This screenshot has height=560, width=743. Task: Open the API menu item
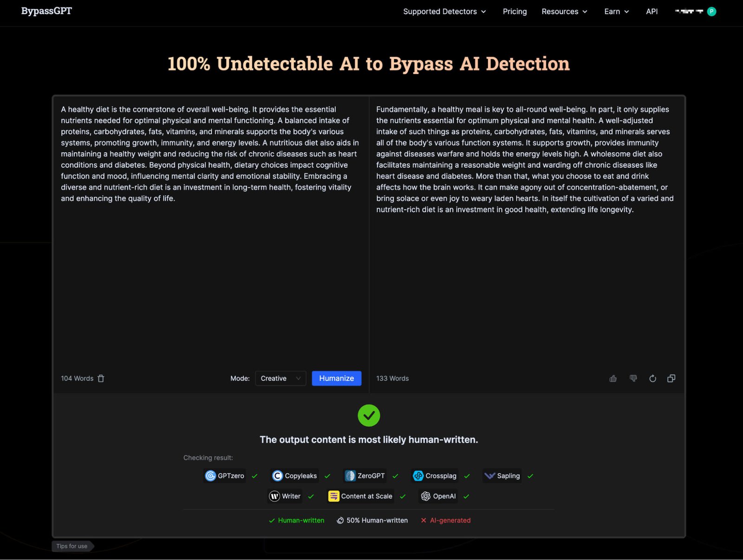(x=652, y=12)
